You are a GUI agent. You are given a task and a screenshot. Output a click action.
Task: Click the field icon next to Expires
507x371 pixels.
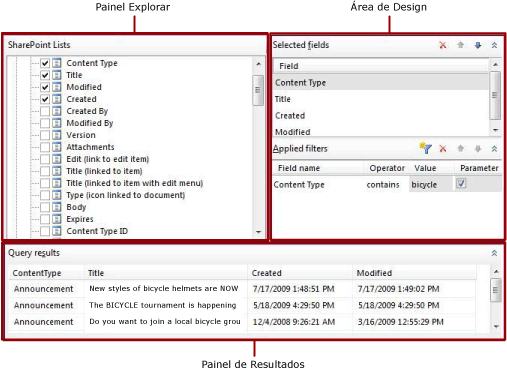coord(57,219)
